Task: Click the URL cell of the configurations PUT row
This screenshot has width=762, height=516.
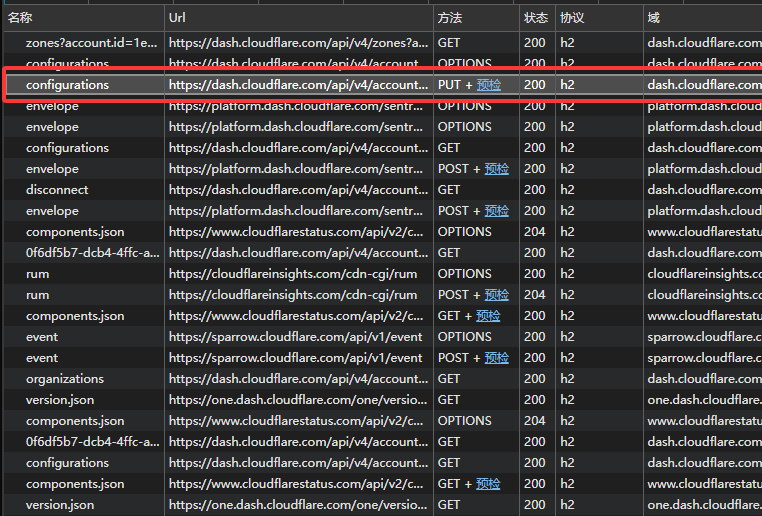Action: 298,85
